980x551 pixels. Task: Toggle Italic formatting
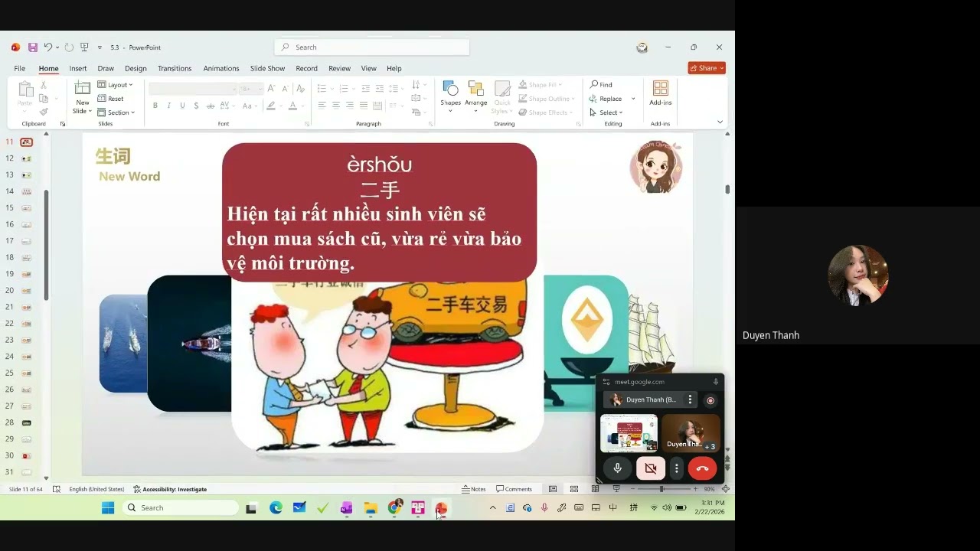point(168,106)
